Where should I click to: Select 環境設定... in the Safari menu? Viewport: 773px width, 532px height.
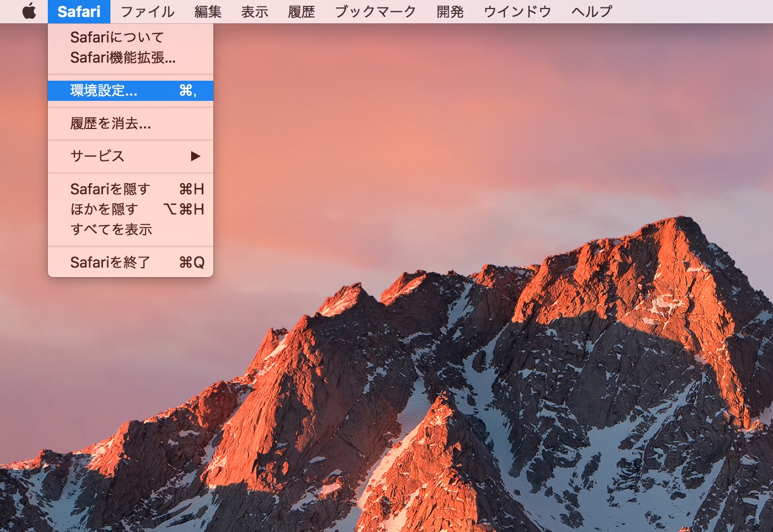tap(131, 91)
